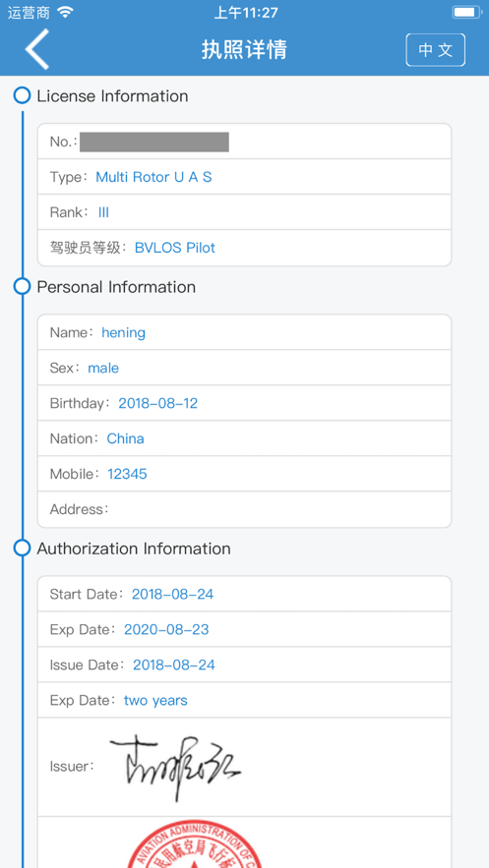
Task: Click the License Information circle marker
Action: tap(22, 95)
